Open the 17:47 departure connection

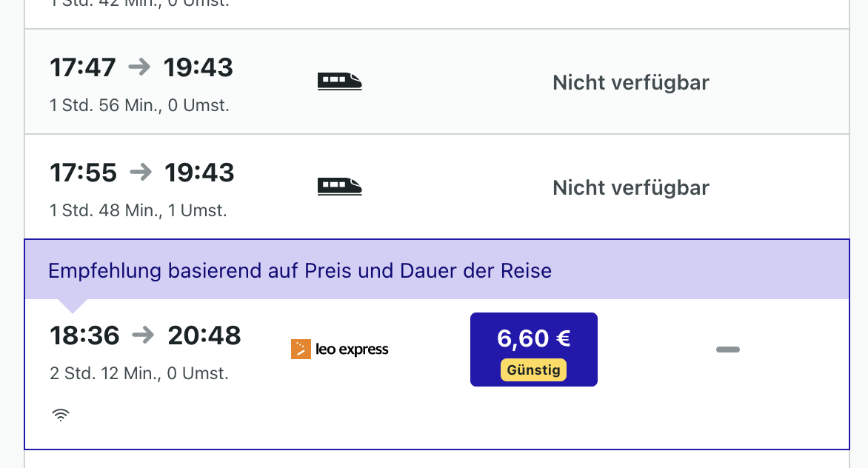(x=83, y=67)
